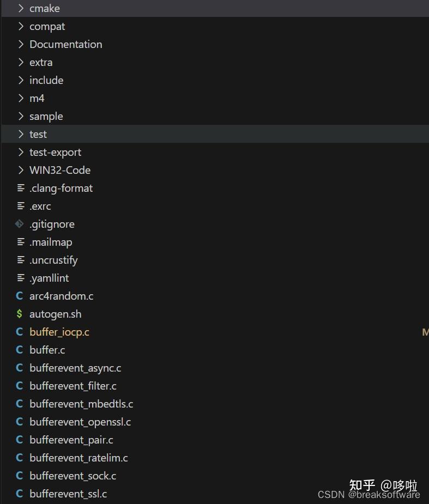
Task: Click the C icon beside bufferevent_async.c
Action: click(19, 368)
